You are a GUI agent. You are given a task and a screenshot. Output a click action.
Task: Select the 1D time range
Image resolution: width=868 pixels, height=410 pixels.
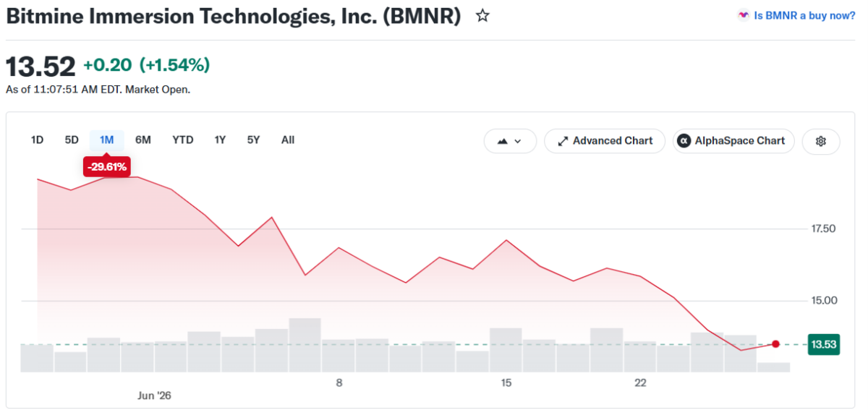pyautogui.click(x=38, y=140)
